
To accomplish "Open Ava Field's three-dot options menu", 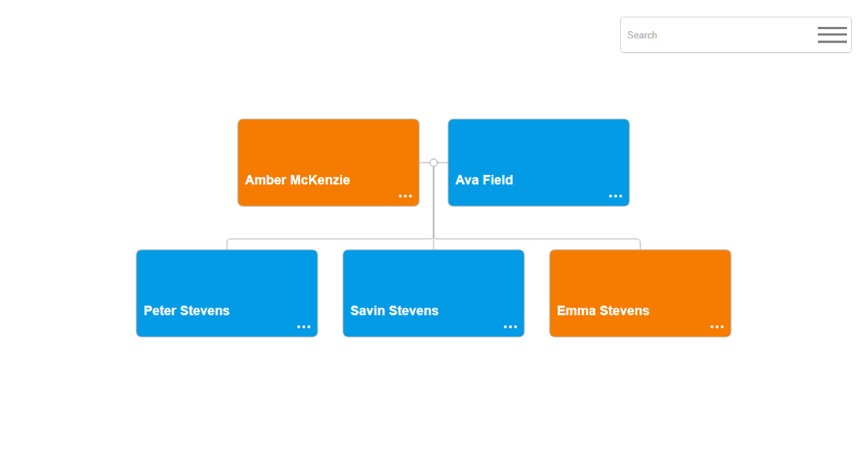I will pos(616,195).
